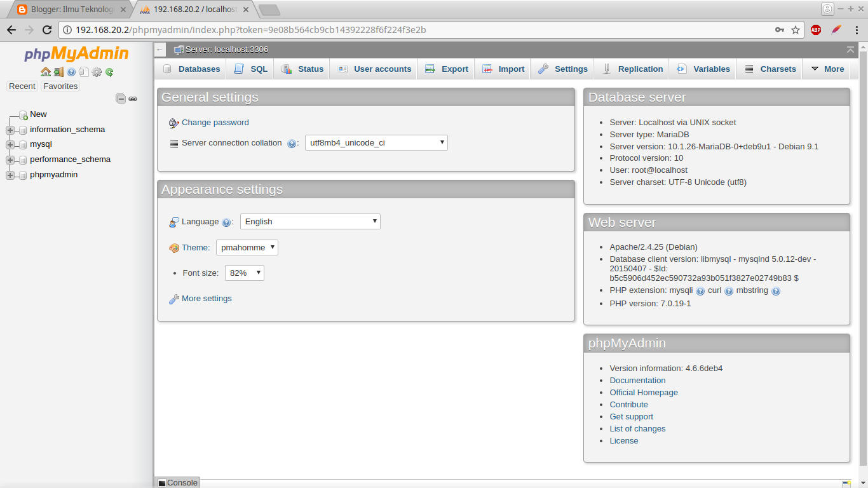Switch to the Settings tab
The height and width of the screenshot is (488, 868).
562,69
